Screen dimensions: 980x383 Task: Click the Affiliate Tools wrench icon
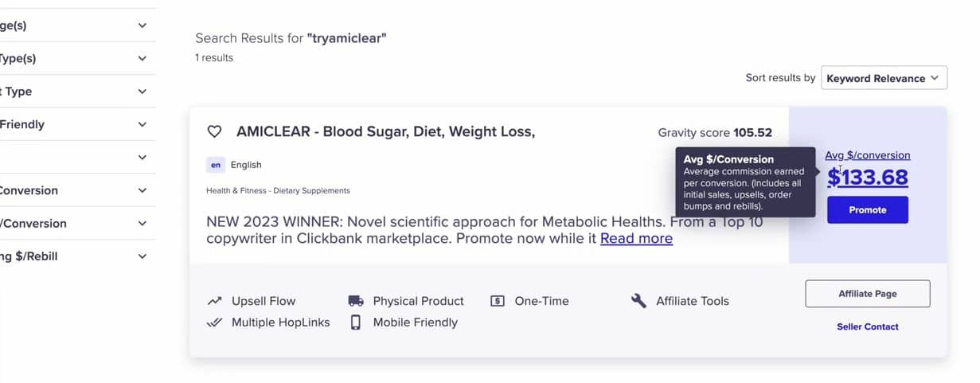(638, 301)
